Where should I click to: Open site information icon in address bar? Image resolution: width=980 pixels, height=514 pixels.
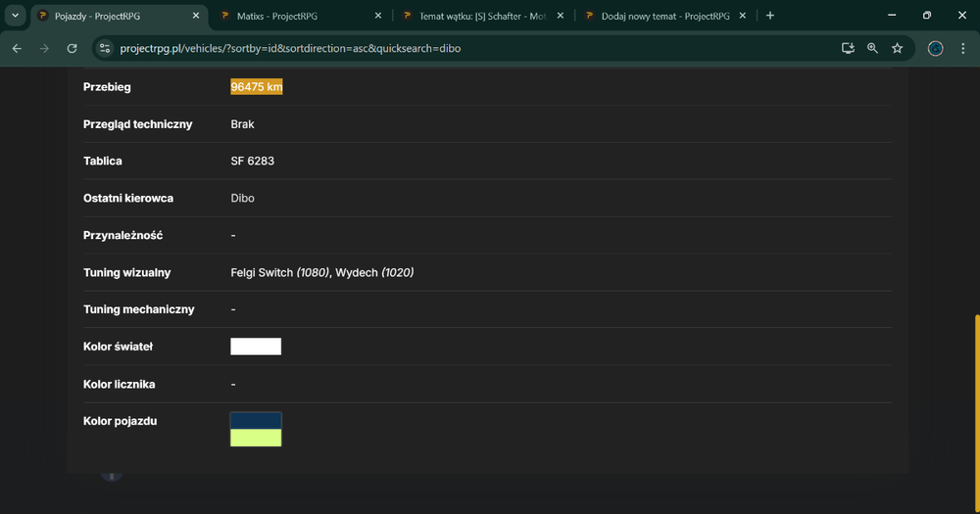105,48
